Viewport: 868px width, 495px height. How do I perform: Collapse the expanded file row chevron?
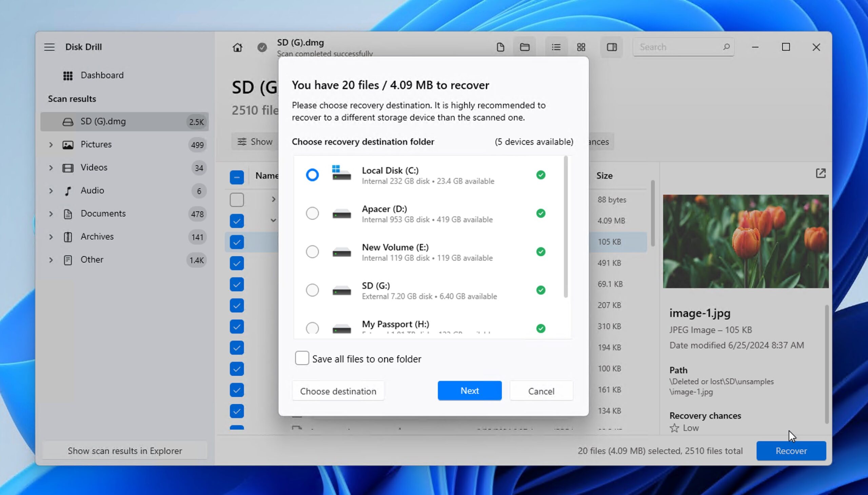pyautogui.click(x=274, y=220)
